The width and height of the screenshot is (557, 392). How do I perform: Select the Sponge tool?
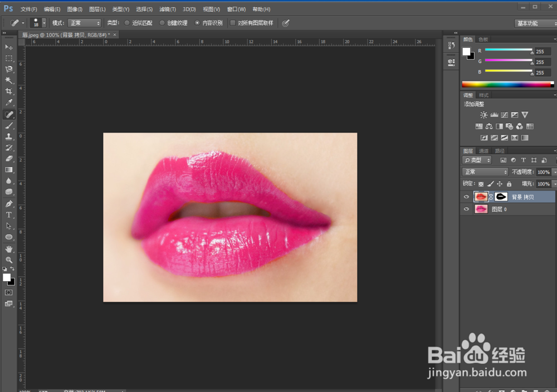coord(9,192)
